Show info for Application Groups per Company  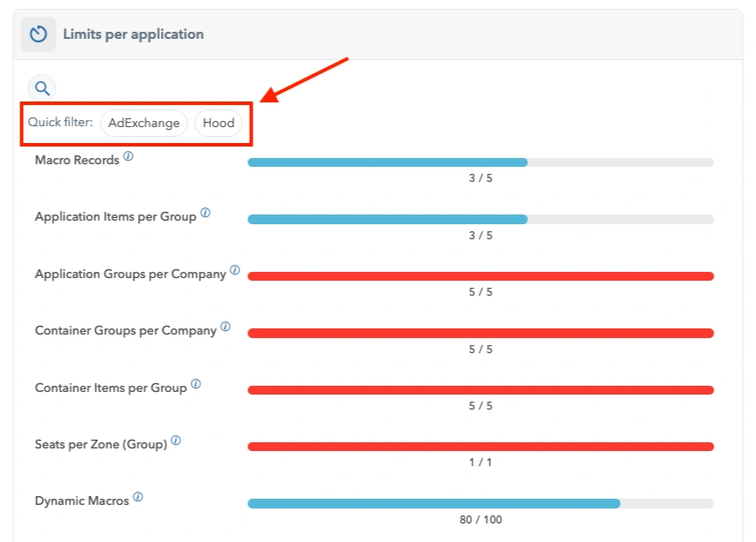click(235, 270)
